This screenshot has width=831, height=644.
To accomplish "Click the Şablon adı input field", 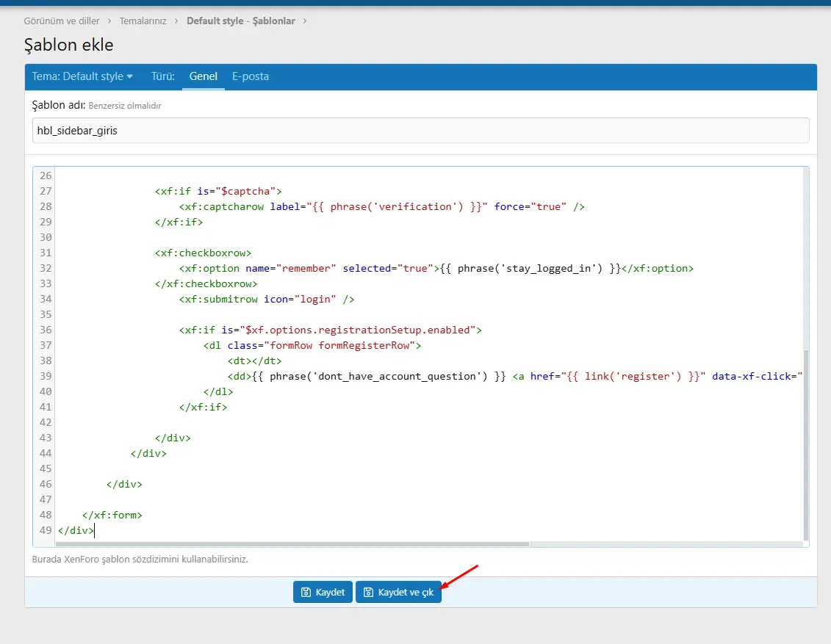I will coord(420,130).
